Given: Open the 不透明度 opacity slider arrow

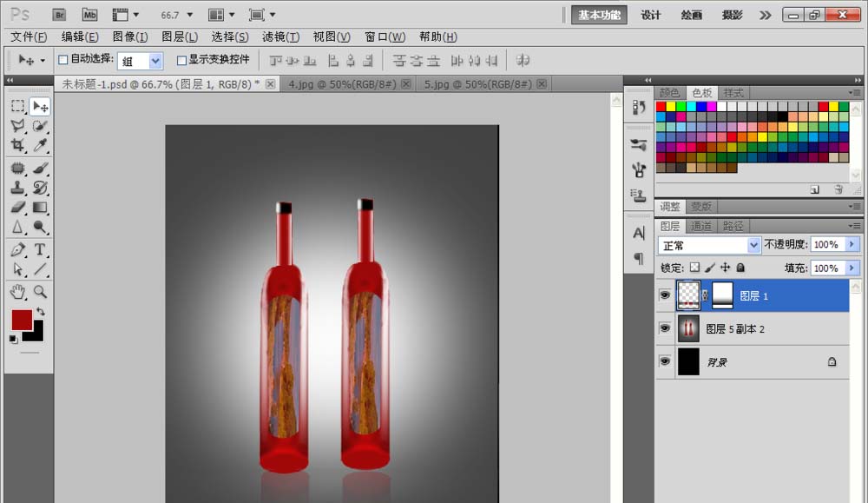Looking at the screenshot, I should click(x=852, y=244).
